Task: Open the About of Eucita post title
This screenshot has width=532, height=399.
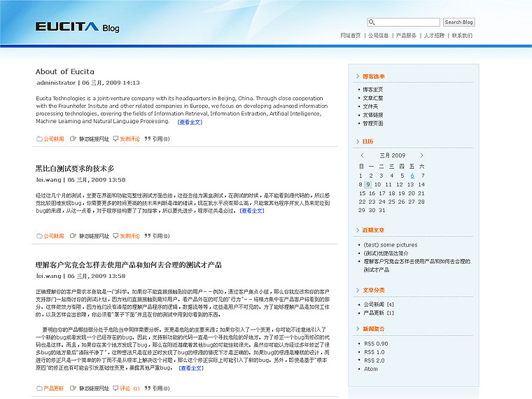Action: click(65, 71)
